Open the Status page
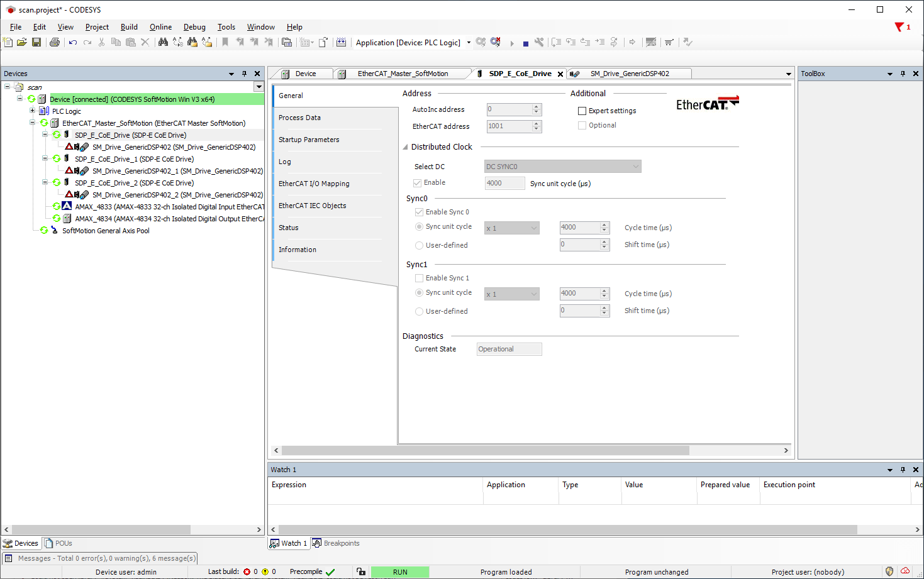The image size is (924, 579). 289,228
